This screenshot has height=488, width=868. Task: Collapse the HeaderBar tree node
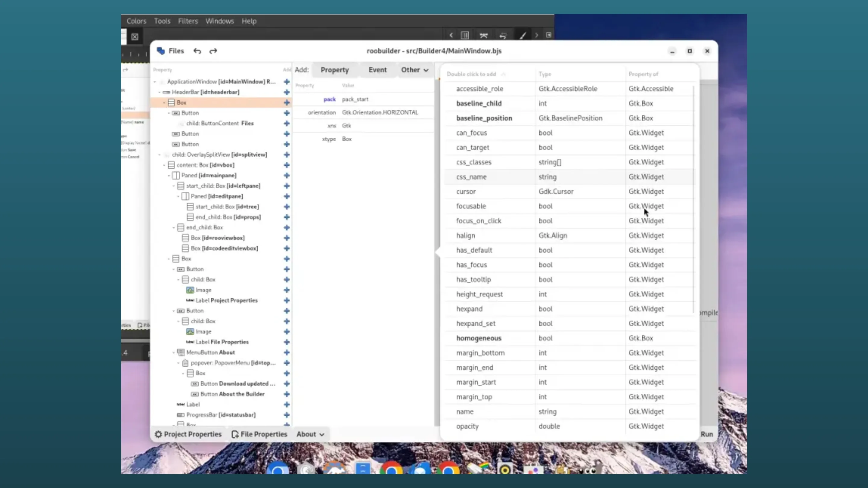point(160,92)
